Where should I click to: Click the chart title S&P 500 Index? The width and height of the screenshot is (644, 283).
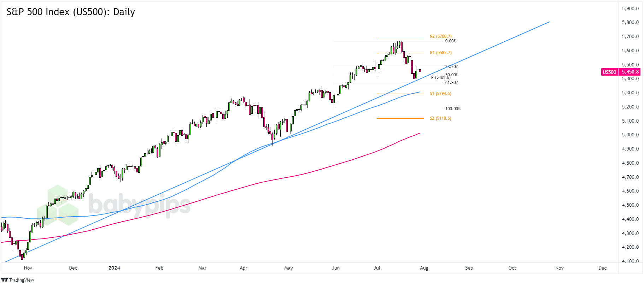pos(71,12)
